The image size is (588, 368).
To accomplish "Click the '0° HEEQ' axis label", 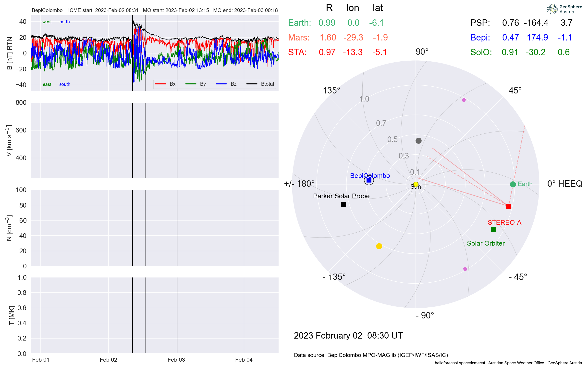I will [x=565, y=184].
